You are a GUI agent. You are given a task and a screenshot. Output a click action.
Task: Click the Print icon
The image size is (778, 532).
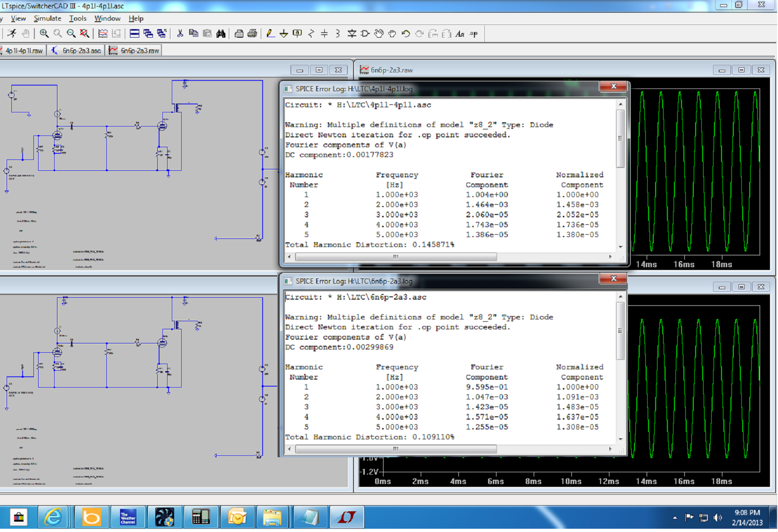252,33
